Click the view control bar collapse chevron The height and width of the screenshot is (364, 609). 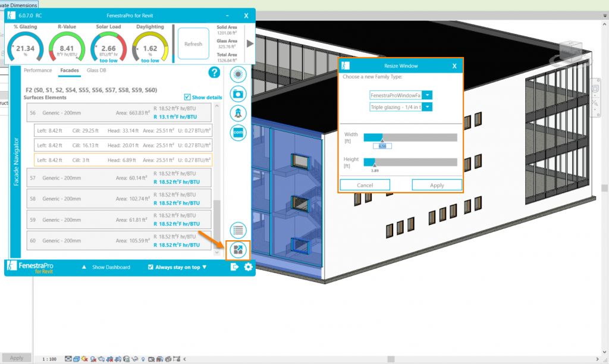[184, 359]
